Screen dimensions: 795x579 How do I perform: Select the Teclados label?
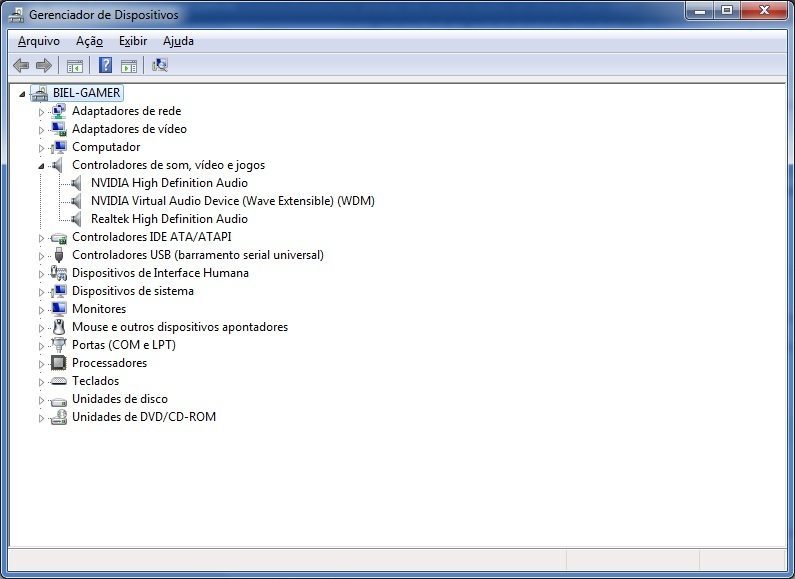click(95, 381)
